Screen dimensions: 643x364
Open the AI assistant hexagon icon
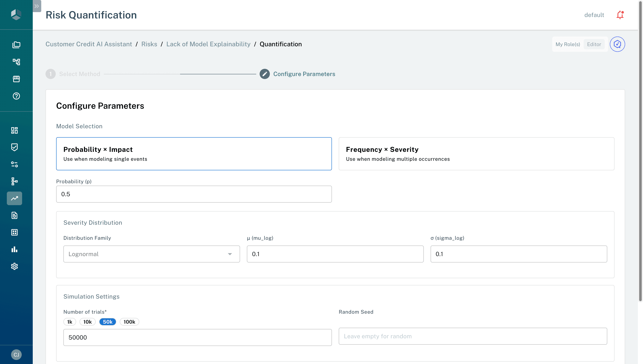coord(617,44)
